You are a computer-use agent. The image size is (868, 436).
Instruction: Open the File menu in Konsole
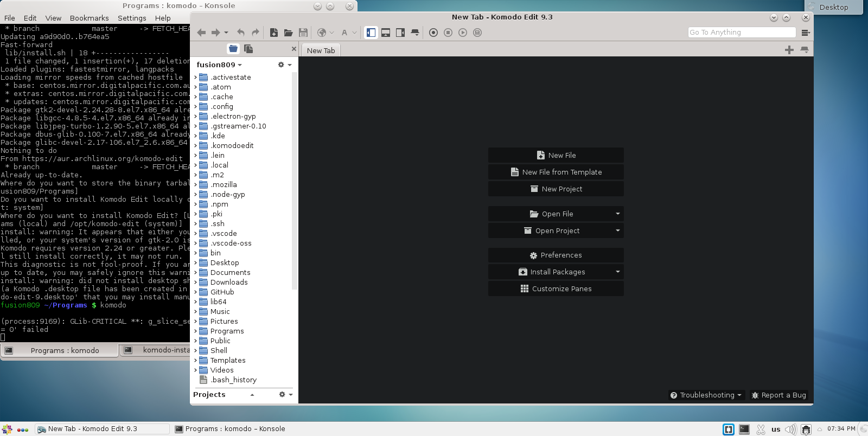coord(10,18)
